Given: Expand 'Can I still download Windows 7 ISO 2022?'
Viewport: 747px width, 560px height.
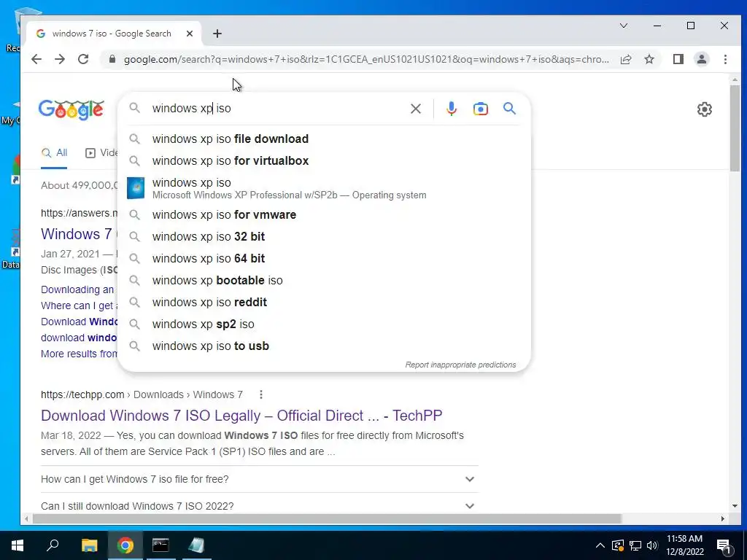Looking at the screenshot, I should pyautogui.click(x=260, y=506).
